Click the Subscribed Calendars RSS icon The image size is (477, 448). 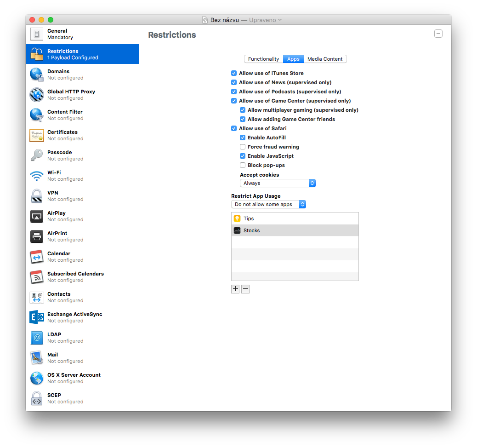coord(36,277)
